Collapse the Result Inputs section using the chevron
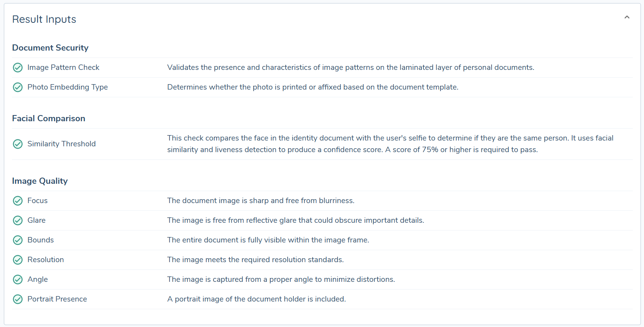This screenshot has width=644, height=327. (627, 17)
